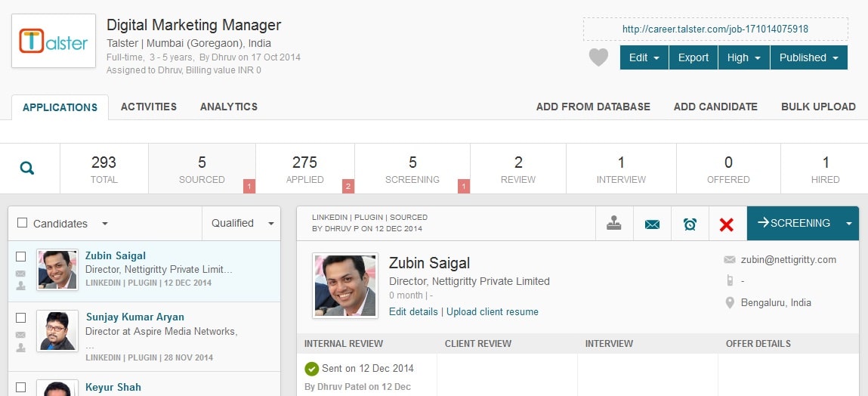The image size is (868, 396).
Task: Set a reminder with the alarm clock icon
Action: click(690, 224)
